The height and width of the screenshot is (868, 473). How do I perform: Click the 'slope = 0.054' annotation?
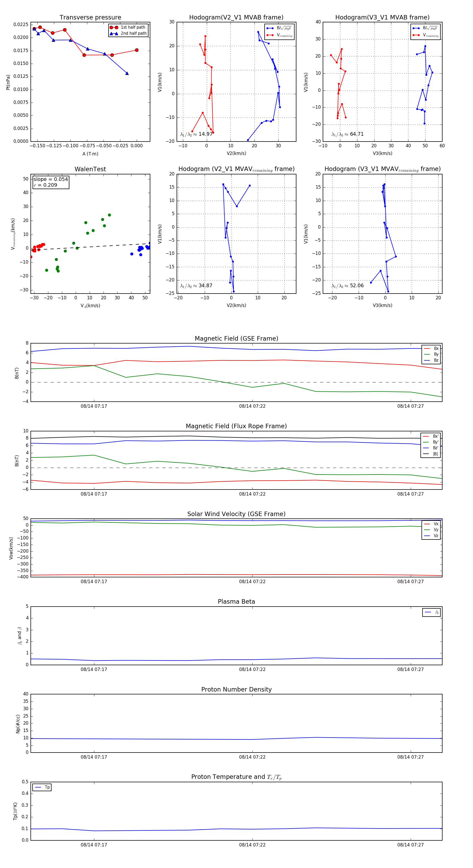[x=51, y=179]
